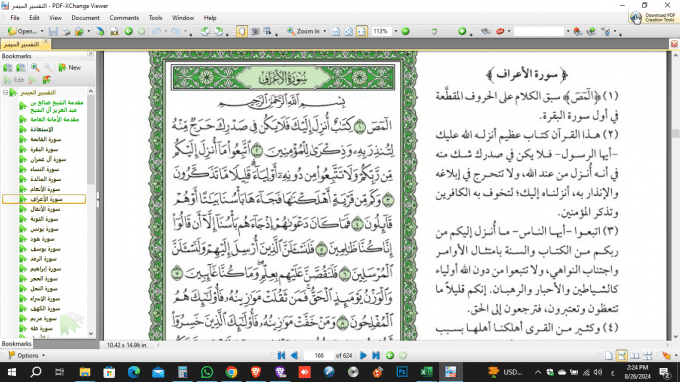Click the Undo arrow icon
The height and width of the screenshot is (382, 680).
click(157, 31)
